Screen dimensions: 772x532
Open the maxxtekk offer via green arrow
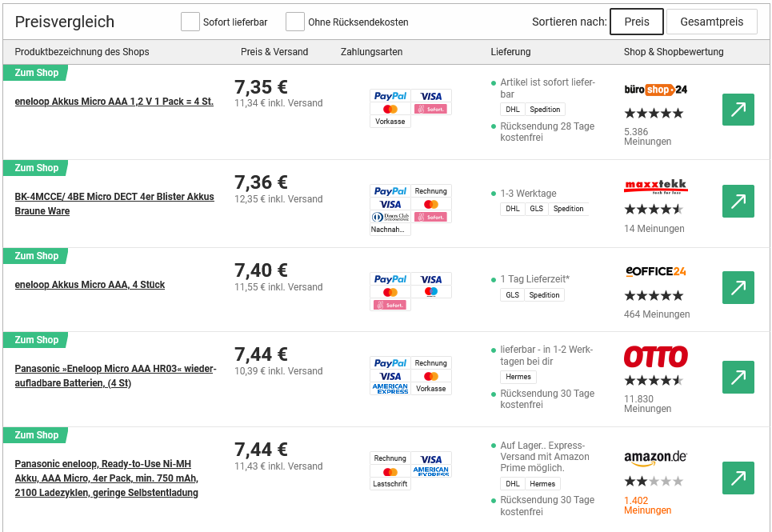(x=738, y=202)
